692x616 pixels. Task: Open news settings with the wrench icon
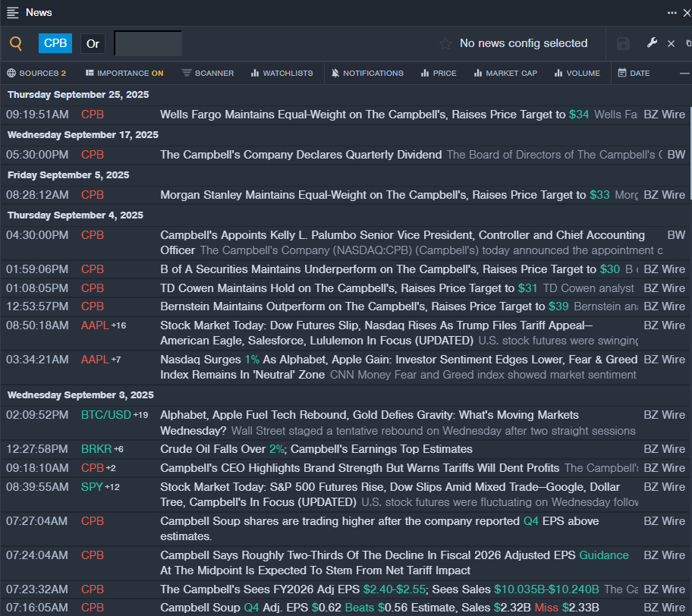click(x=652, y=43)
